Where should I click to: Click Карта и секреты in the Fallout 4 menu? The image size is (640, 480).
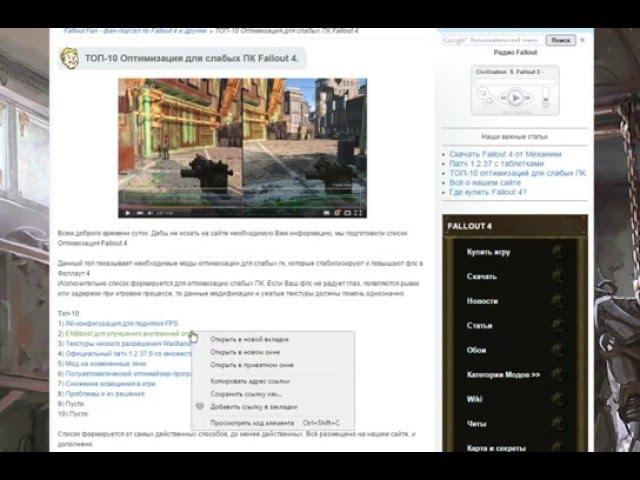(496, 448)
